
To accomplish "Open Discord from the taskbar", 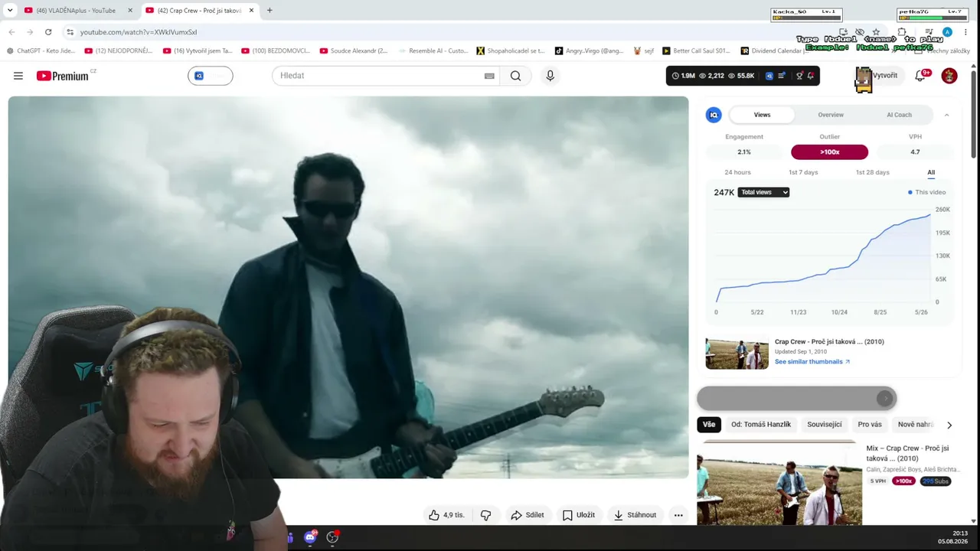I will (310, 537).
